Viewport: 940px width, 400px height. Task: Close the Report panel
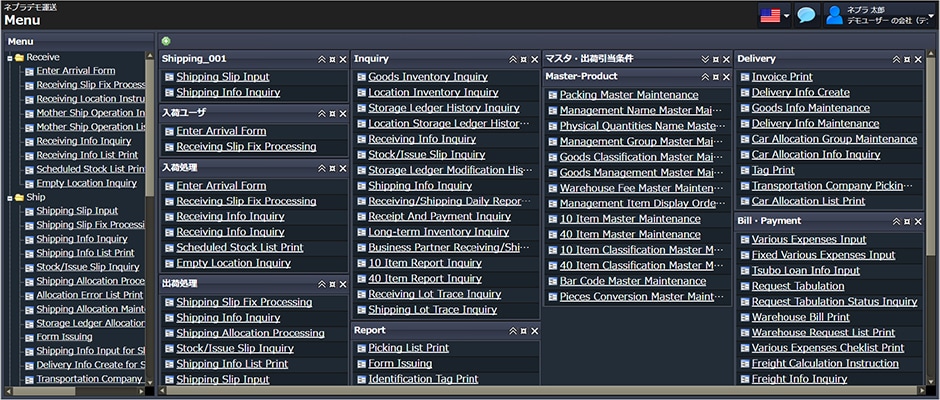534,330
